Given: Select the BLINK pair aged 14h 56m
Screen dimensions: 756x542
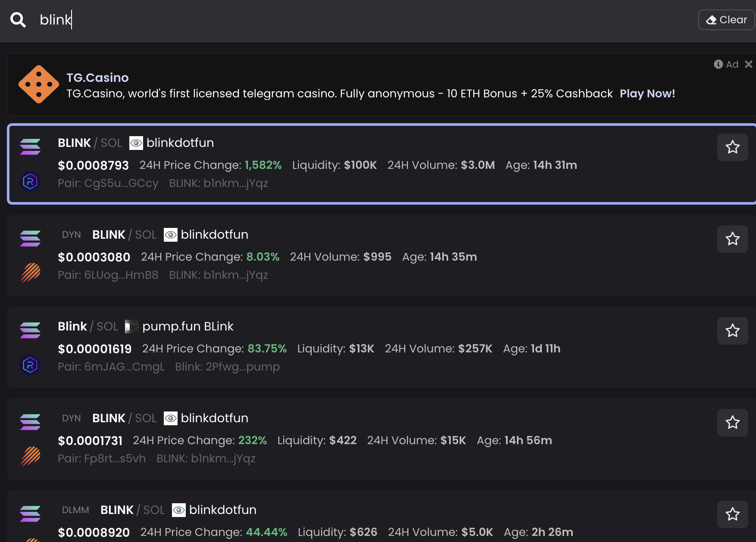Looking at the screenshot, I should click(x=345, y=440).
